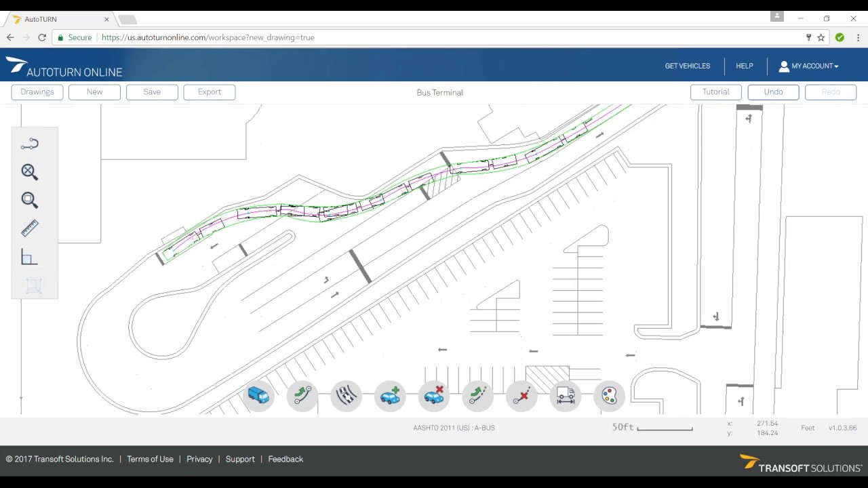868x488 pixels.
Task: Click the Transoft Solutions footer logo
Action: [801, 464]
